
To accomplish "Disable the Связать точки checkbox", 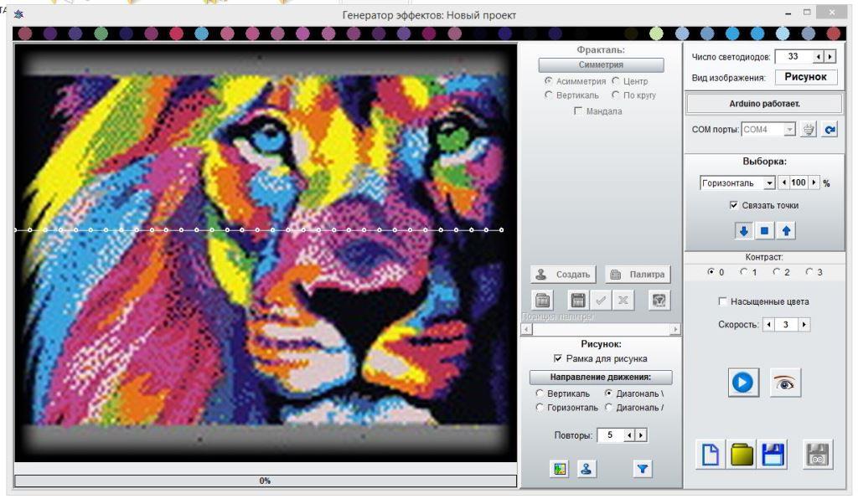I will pos(733,205).
